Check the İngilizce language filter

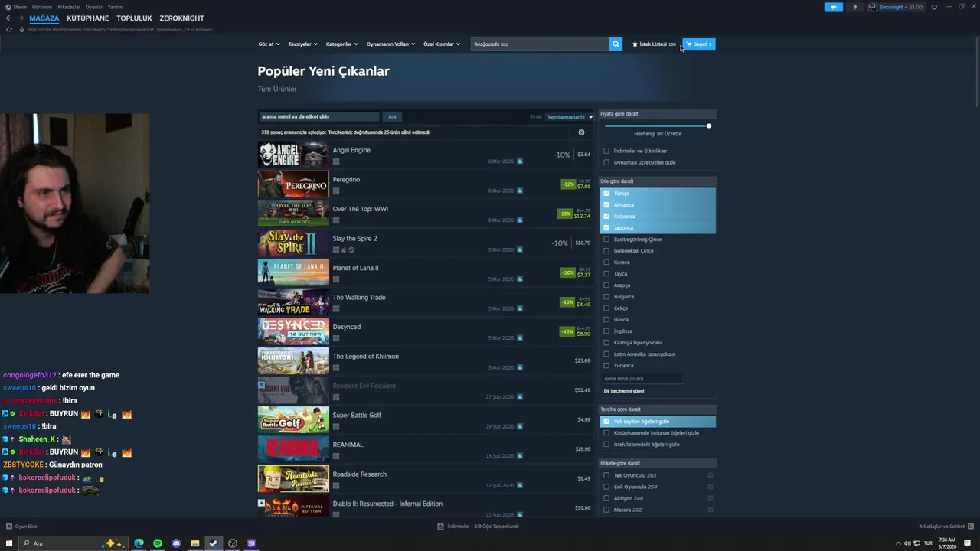(606, 331)
